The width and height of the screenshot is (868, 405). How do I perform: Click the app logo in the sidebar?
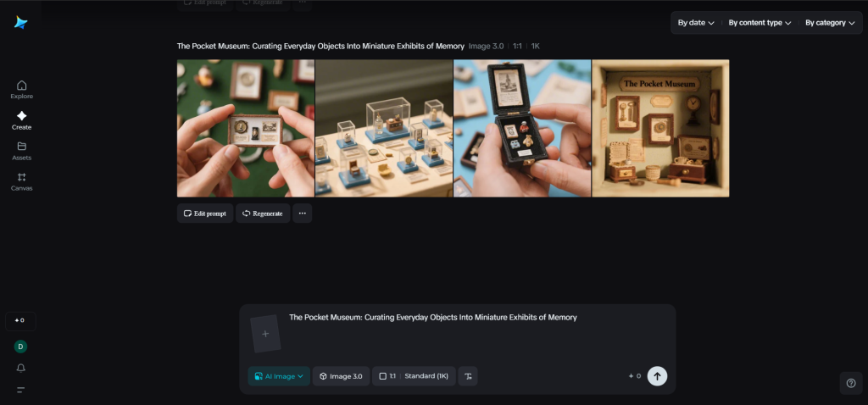click(20, 22)
